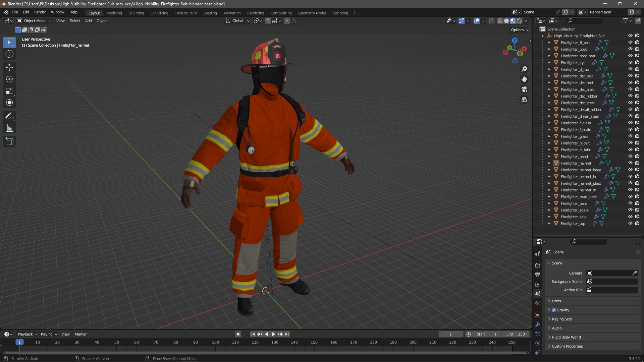Image resolution: width=644 pixels, height=362 pixels.
Task: Click the outliner filter funnel icon
Action: (626, 21)
